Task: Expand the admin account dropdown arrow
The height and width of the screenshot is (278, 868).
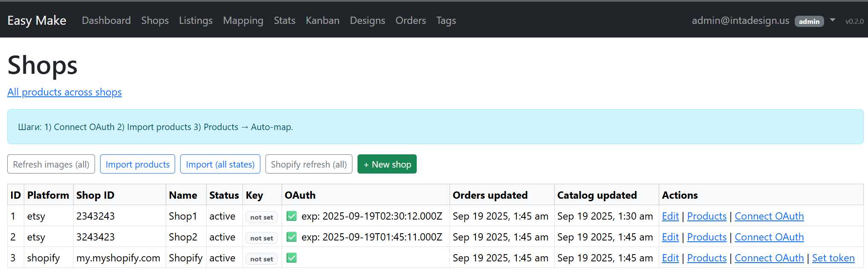Action: click(832, 20)
